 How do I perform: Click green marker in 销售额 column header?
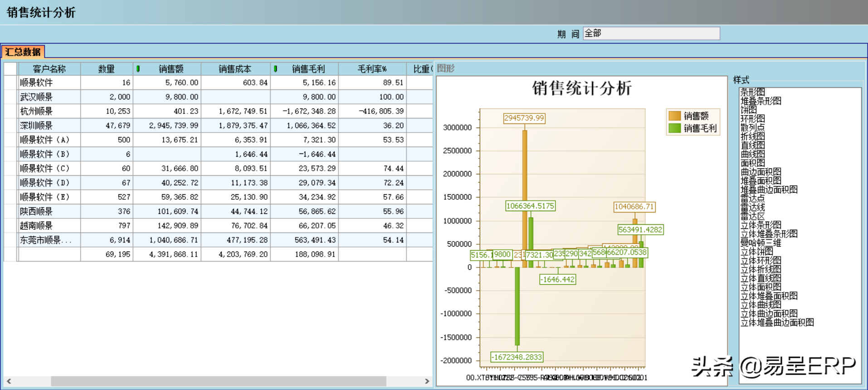click(x=138, y=69)
